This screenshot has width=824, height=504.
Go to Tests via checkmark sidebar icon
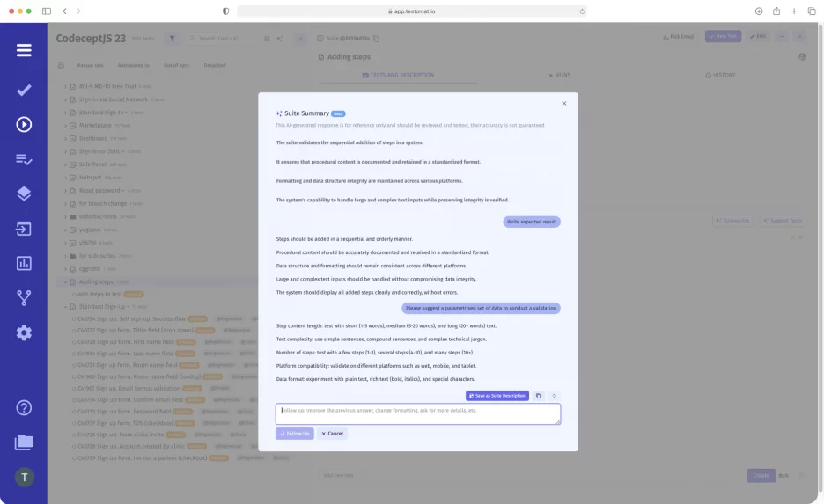24,90
